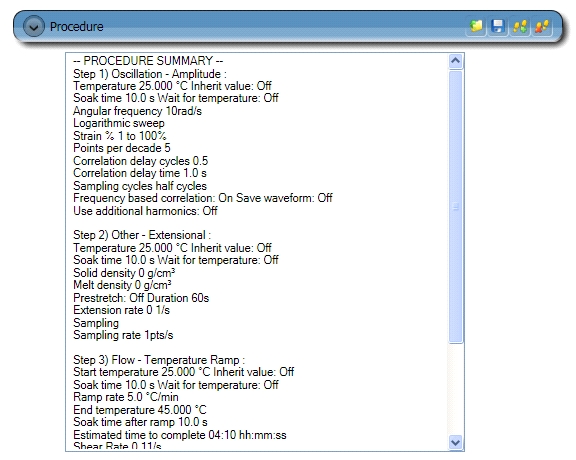Delete step using red footprints icon
Image resolution: width=576 pixels, height=460 pixels.
(542, 26)
